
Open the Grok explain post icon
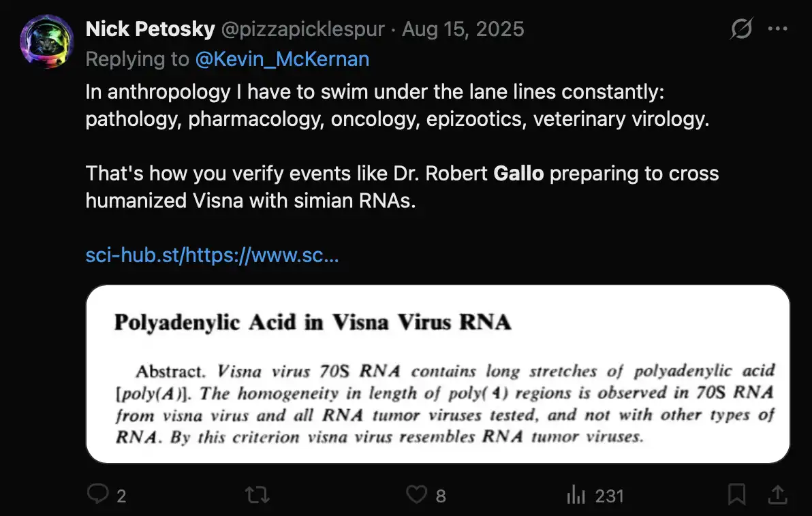(740, 29)
